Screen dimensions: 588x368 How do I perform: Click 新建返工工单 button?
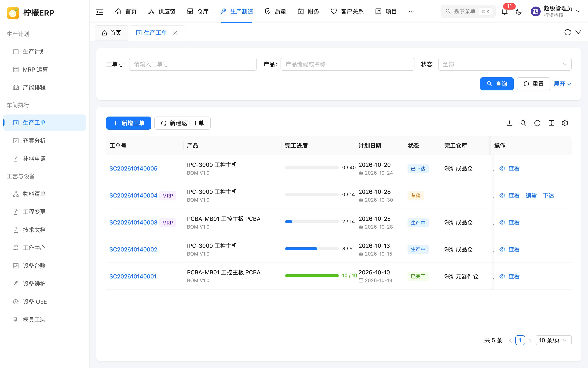pyautogui.click(x=183, y=123)
